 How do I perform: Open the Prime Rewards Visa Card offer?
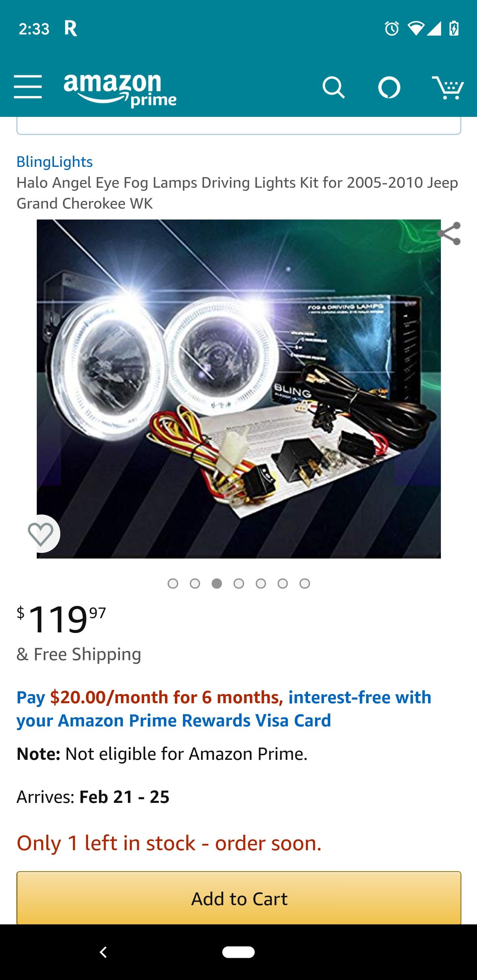[224, 709]
